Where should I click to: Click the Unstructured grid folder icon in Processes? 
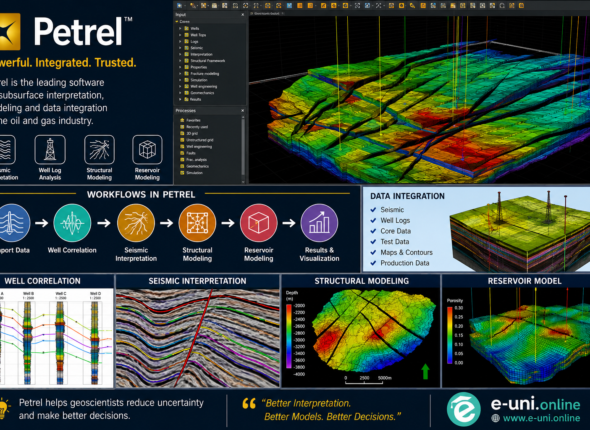pyautogui.click(x=182, y=140)
